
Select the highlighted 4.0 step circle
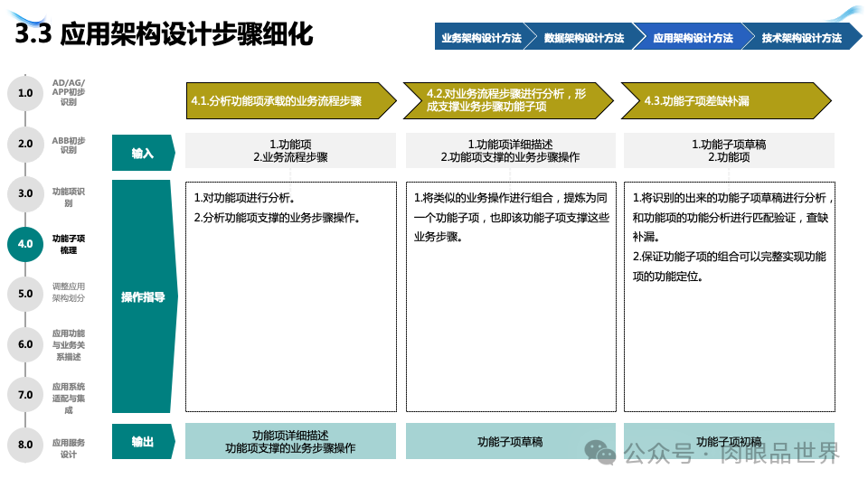click(x=25, y=244)
